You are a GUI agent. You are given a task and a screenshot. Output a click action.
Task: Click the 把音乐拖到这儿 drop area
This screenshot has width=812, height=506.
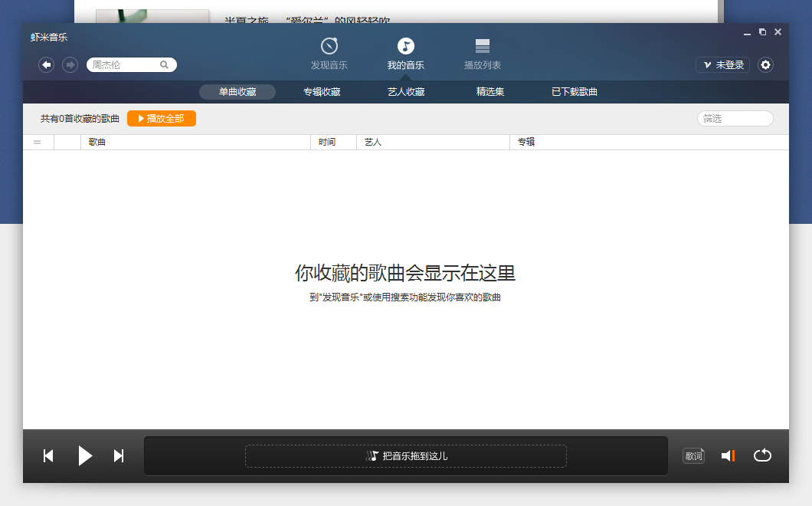[x=405, y=456]
